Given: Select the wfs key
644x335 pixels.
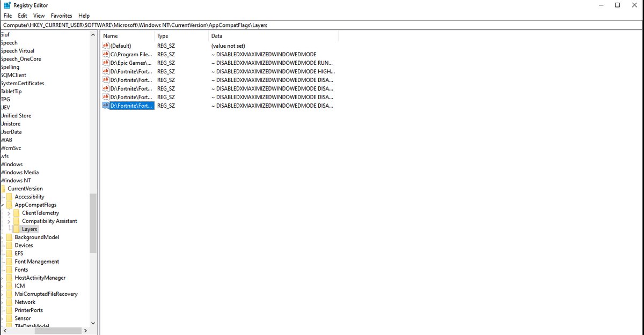Looking at the screenshot, I should point(5,156).
